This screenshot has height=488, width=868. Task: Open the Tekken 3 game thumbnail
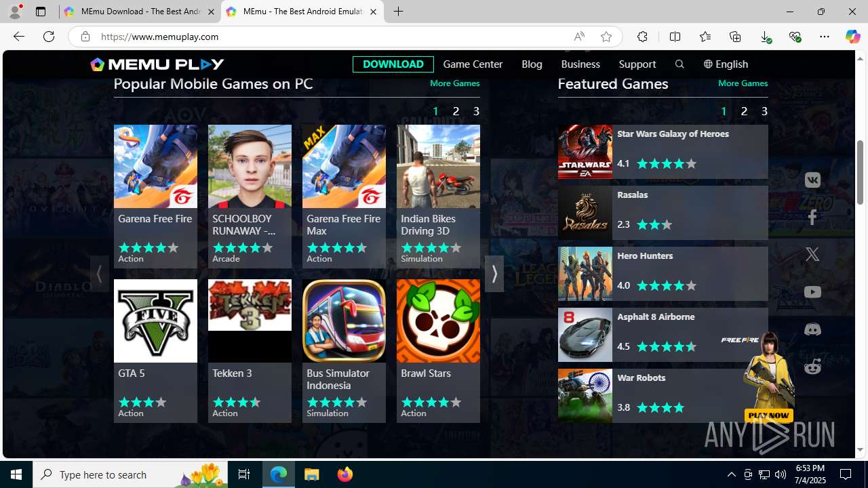250,321
